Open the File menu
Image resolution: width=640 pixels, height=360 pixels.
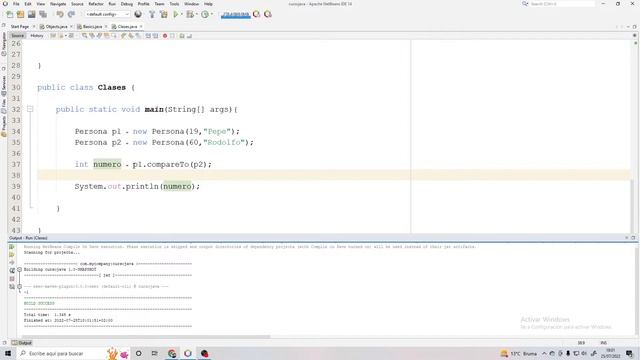tap(16, 4)
